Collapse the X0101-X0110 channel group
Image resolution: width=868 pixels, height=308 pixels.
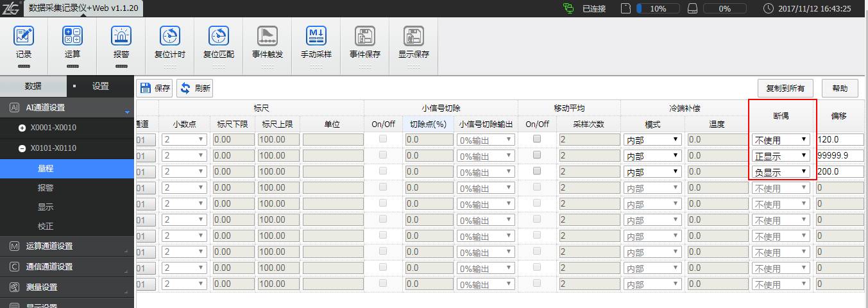click(22, 148)
